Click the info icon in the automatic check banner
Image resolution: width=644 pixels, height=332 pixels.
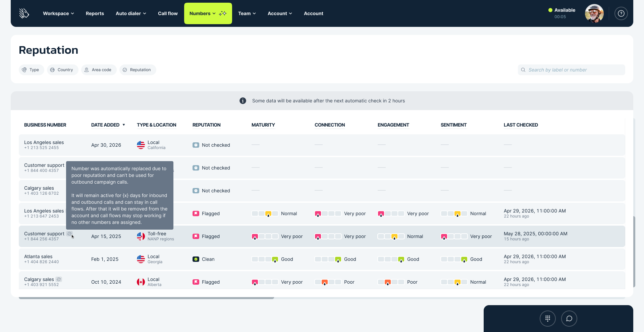click(243, 101)
